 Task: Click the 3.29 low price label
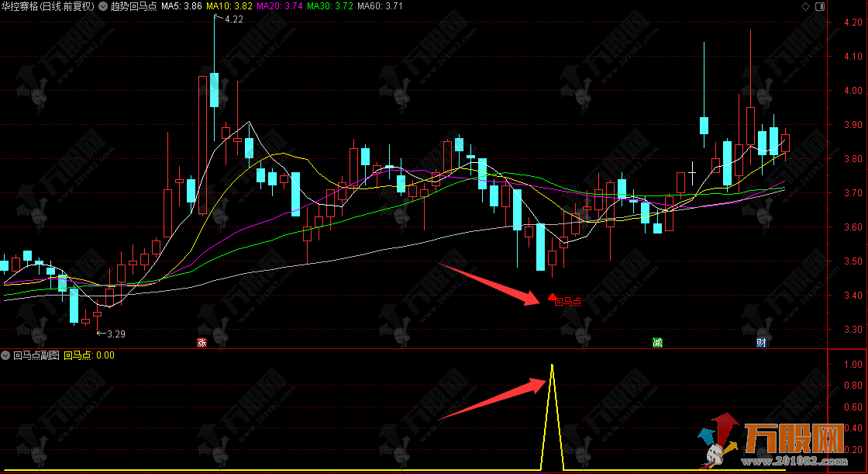pos(115,334)
